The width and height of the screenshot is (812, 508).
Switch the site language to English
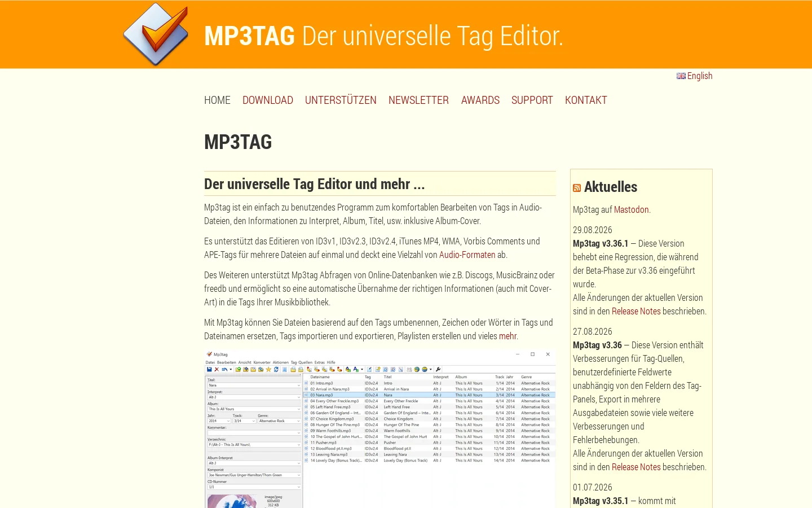700,76
